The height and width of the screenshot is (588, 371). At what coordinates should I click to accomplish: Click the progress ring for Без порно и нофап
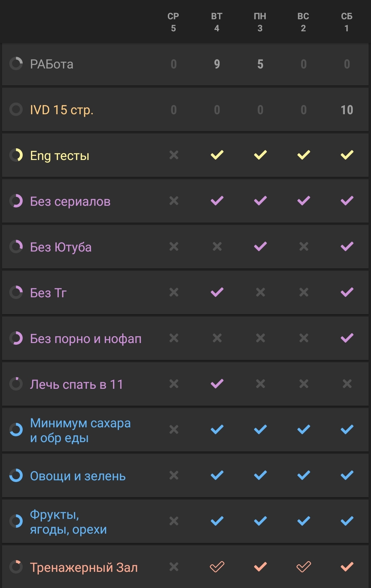[16, 338]
